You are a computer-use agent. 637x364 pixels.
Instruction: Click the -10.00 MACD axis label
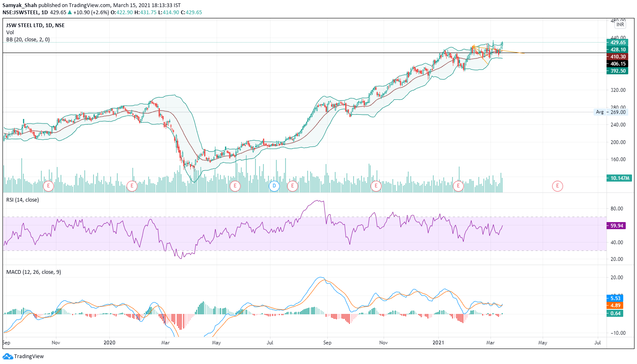pos(617,333)
